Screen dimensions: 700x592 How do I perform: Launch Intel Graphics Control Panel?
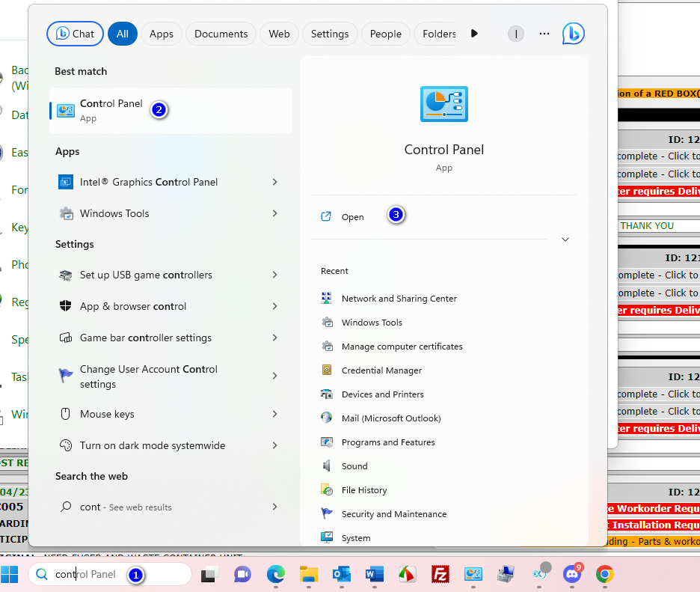(149, 182)
